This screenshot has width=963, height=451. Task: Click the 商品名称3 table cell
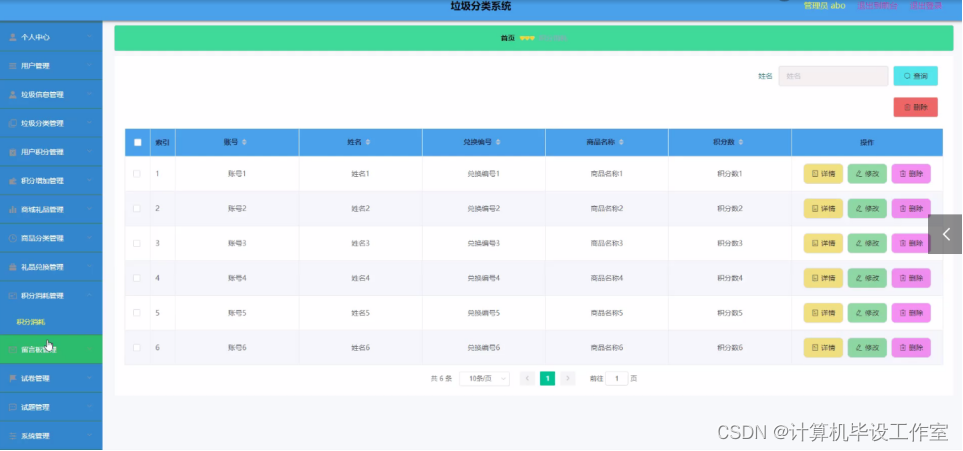[607, 243]
